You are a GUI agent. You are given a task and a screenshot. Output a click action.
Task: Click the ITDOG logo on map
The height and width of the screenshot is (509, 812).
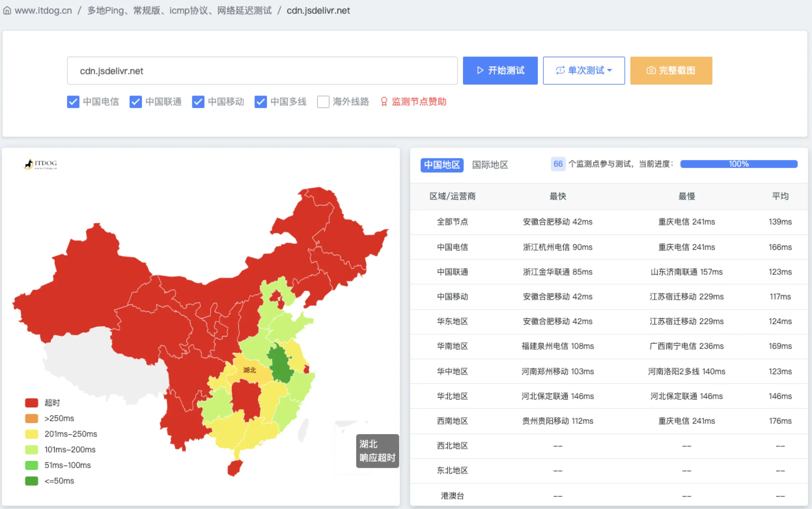[40, 164]
